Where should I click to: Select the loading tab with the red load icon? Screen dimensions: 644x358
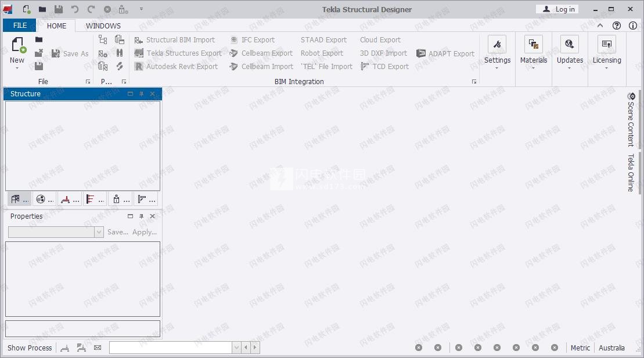click(70, 199)
